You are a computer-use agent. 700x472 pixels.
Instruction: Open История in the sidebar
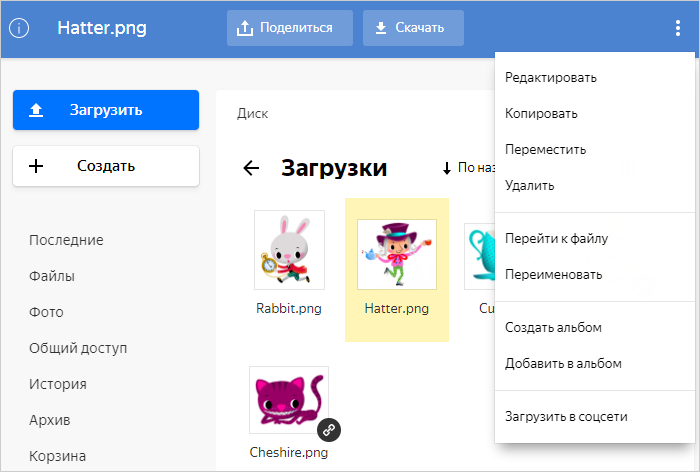tap(58, 384)
